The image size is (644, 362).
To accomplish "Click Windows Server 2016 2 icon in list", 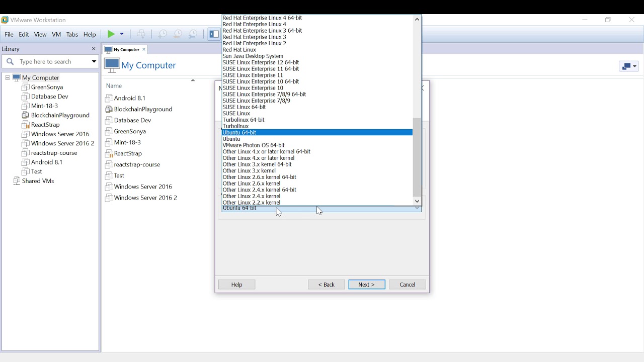I will (109, 198).
